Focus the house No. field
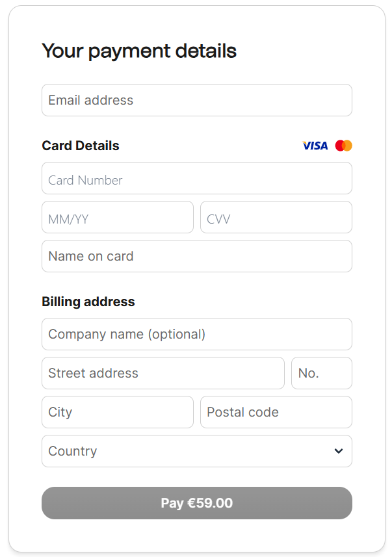 321,373
